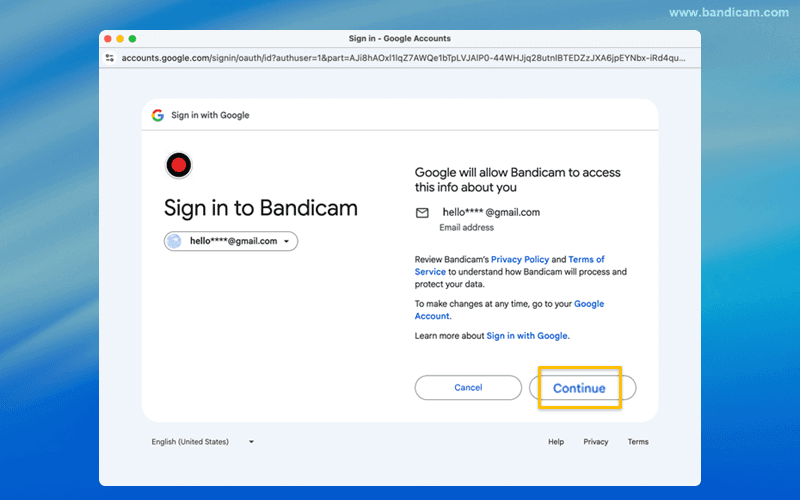This screenshot has height=500, width=800.
Task: Open Bandicam's Privacy Policy link
Action: coord(520,259)
